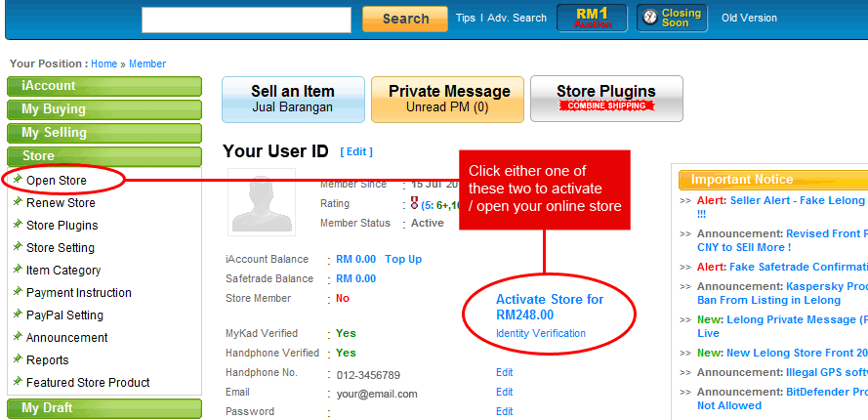Click Activate Store for RM248.00 link
This screenshot has width=868, height=420.
click(550, 307)
